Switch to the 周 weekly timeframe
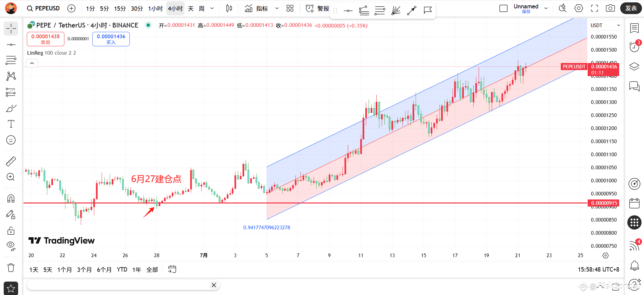644x295 pixels. click(202, 8)
